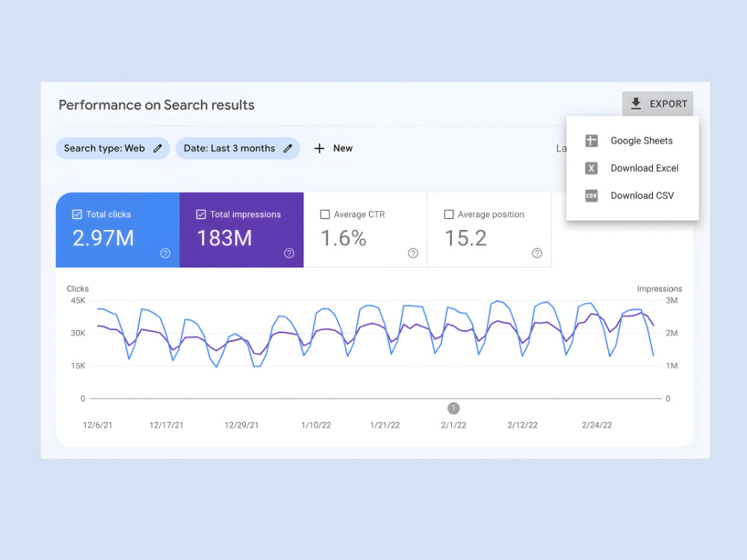Click the 2.97M total clicks value

103,238
